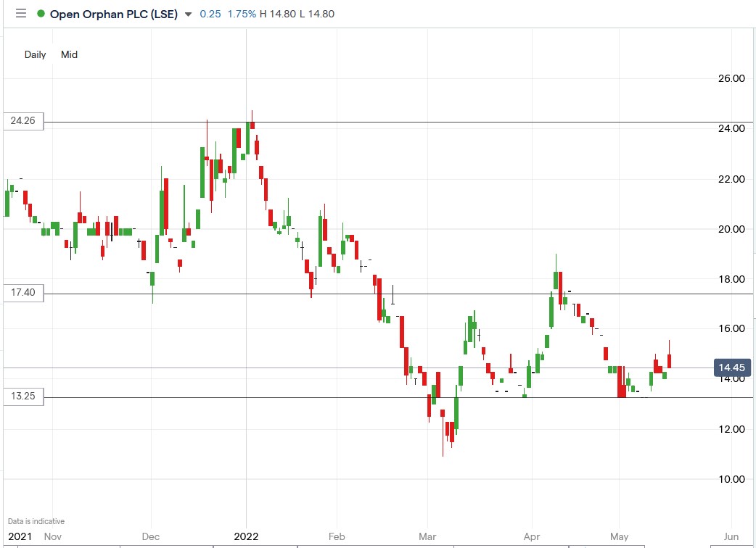Click the 17.40 price level label
The image size is (756, 548).
[22, 293]
